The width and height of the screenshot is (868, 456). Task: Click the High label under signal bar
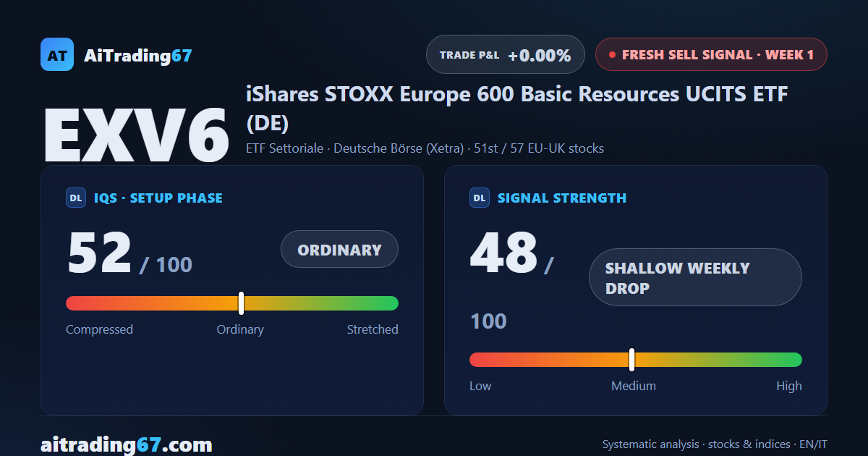tap(789, 386)
